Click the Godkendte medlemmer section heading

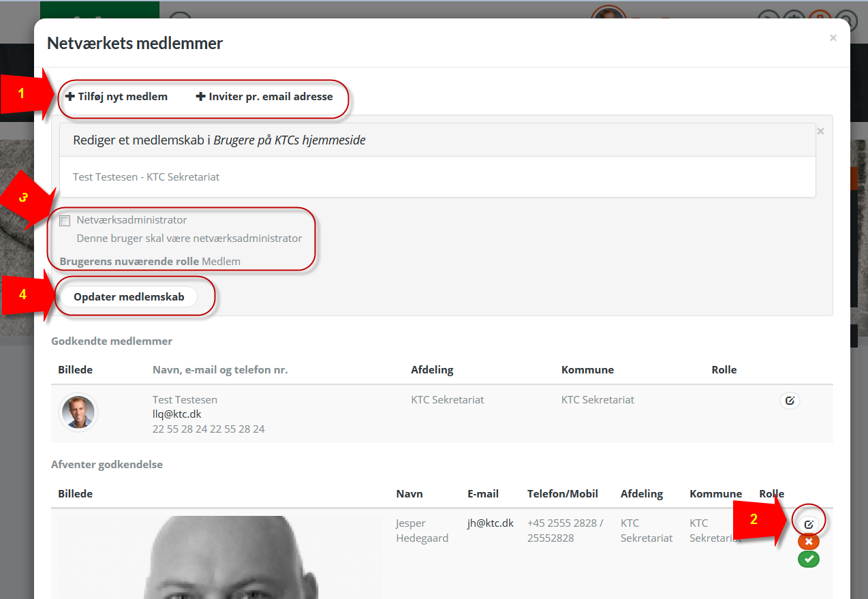pyautogui.click(x=112, y=341)
